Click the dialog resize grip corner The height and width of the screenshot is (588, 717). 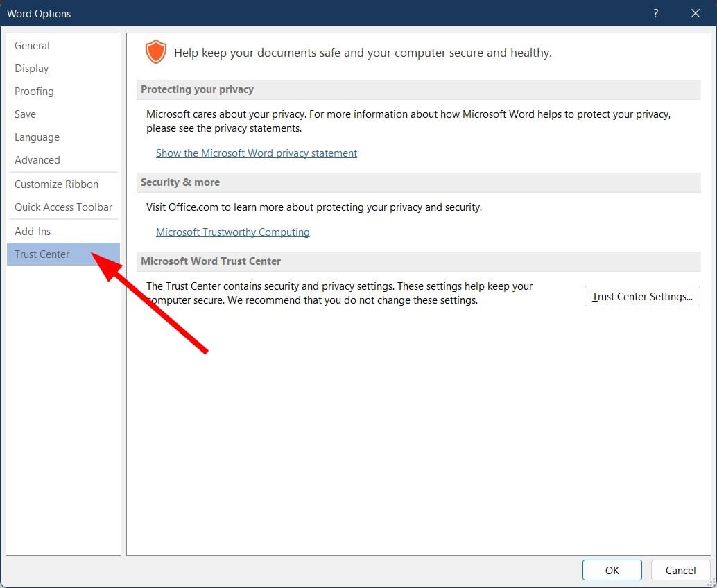(711, 582)
